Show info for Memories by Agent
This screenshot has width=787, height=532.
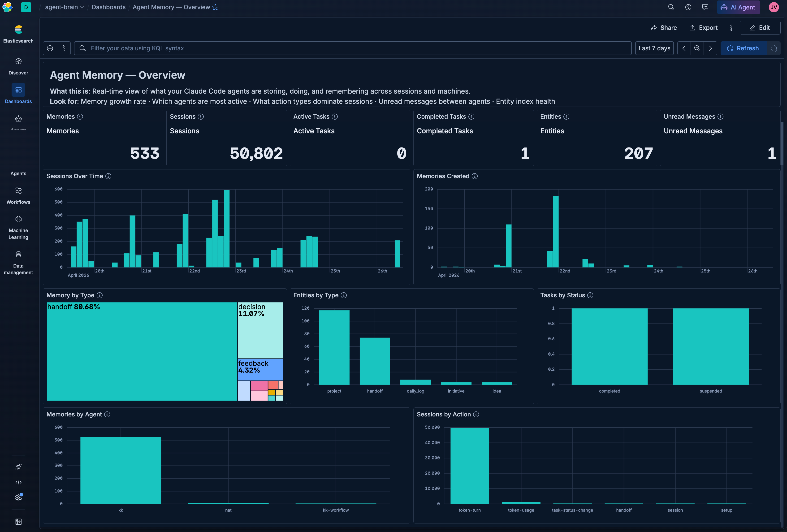coord(107,415)
